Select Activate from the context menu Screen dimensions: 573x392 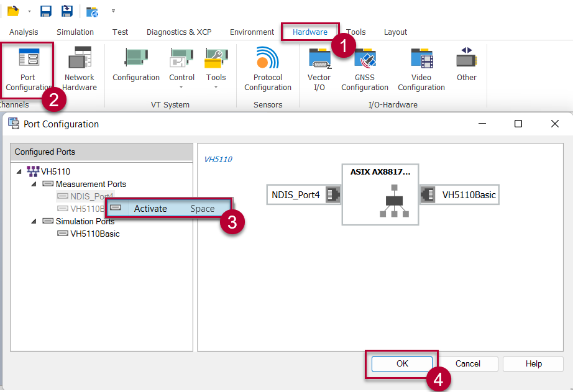click(150, 209)
